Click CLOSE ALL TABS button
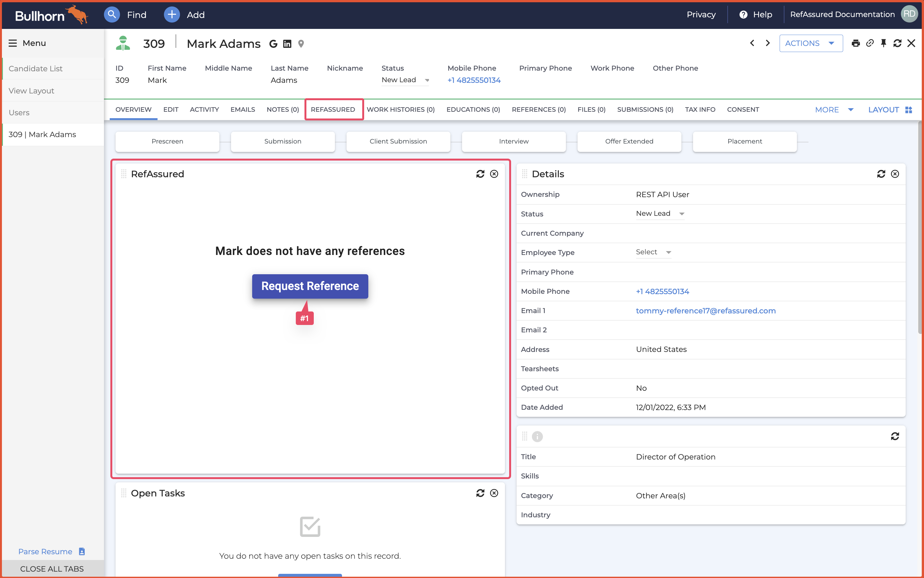Image resolution: width=924 pixels, height=578 pixels. pos(52,568)
